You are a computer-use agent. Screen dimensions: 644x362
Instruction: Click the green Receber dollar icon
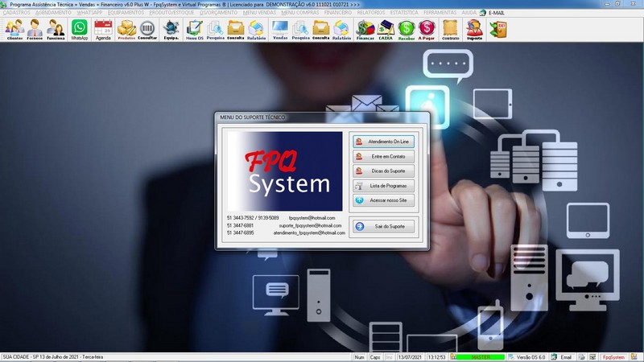point(407,30)
